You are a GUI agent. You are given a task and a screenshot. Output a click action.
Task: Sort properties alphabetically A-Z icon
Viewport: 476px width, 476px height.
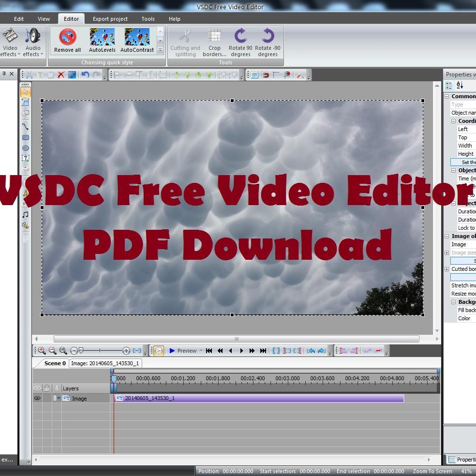pyautogui.click(x=460, y=85)
